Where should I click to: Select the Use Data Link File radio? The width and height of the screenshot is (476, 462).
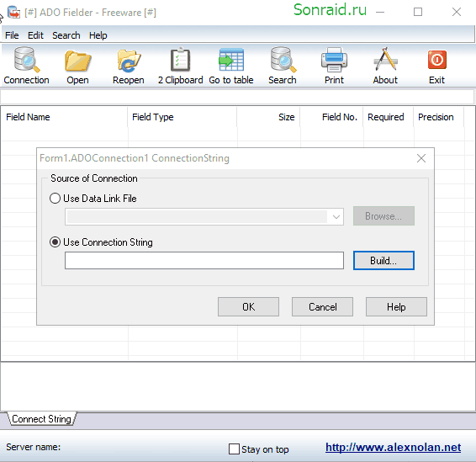tap(55, 199)
